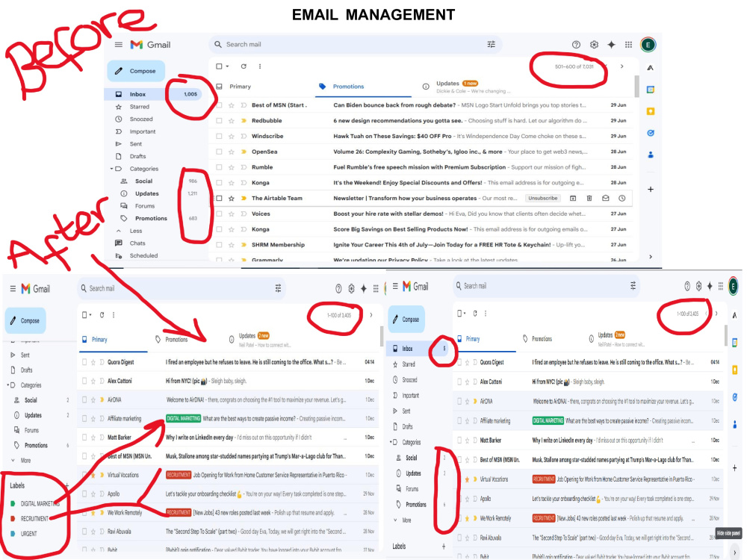This screenshot has width=747, height=560.
Task: Open Konga weekend discounts email
Action: (x=421, y=183)
